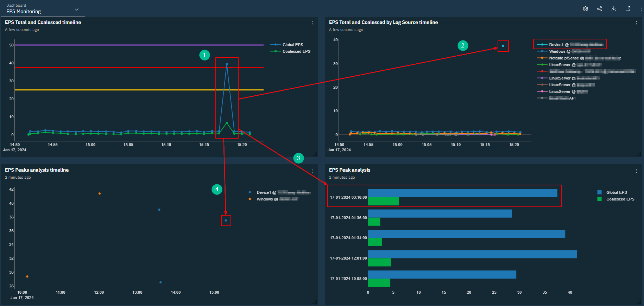This screenshot has width=644, height=306.
Task: Click the '17-01-2024 01:34:00' axis label
Action: click(348, 238)
